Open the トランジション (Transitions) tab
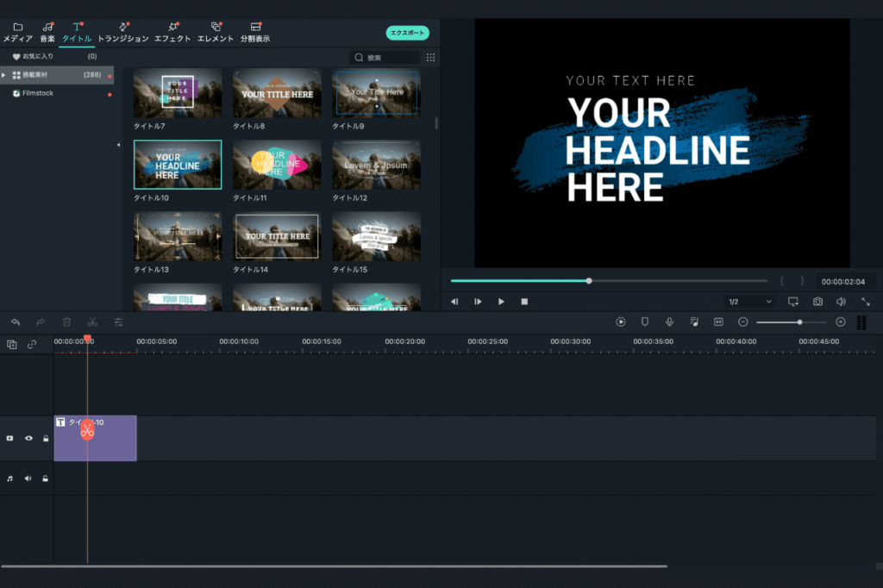 [x=123, y=32]
